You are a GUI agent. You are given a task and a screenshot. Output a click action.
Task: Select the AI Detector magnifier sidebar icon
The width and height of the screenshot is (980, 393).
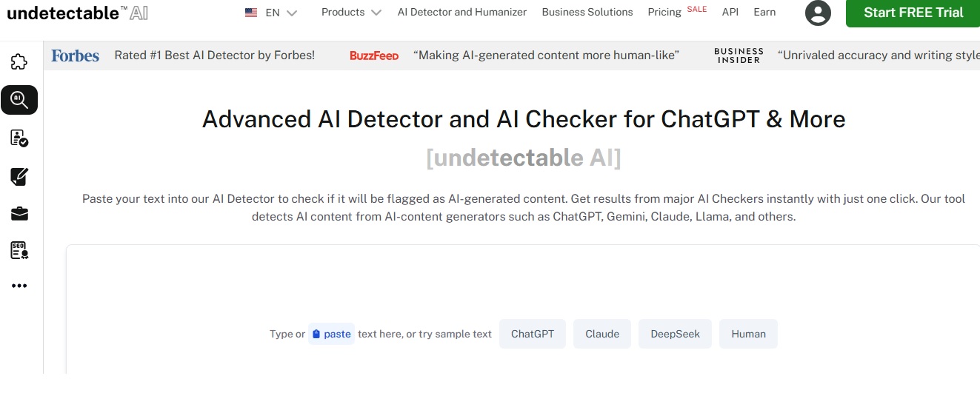click(x=19, y=99)
